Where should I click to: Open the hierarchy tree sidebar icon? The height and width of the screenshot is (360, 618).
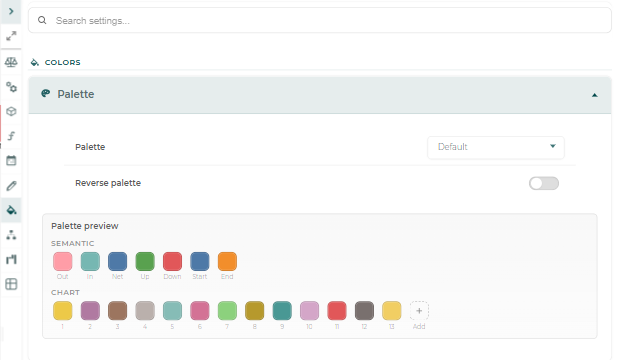coord(11,235)
